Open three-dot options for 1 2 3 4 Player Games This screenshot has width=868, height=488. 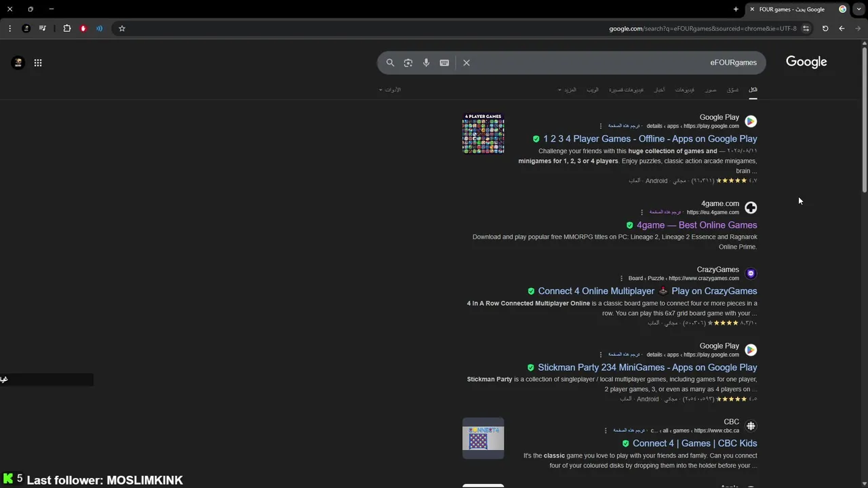click(601, 126)
